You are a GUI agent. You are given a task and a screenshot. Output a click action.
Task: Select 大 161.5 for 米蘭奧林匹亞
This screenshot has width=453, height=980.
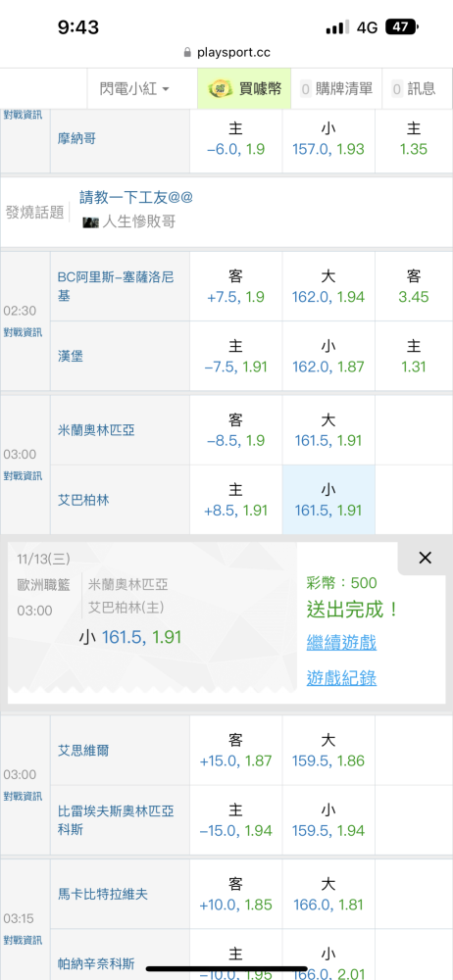328,430
